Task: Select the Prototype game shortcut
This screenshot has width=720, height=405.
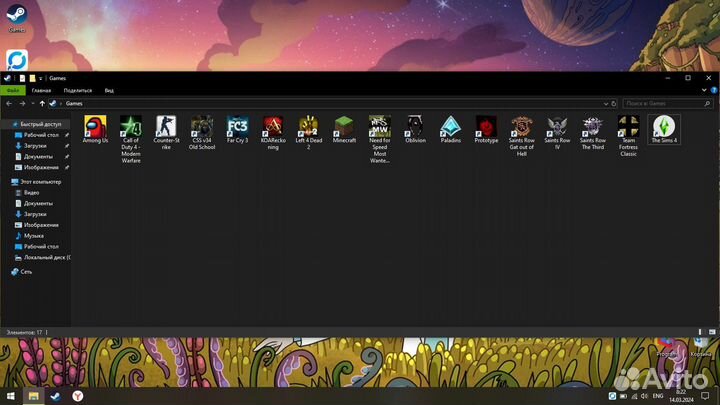Action: 486,129
